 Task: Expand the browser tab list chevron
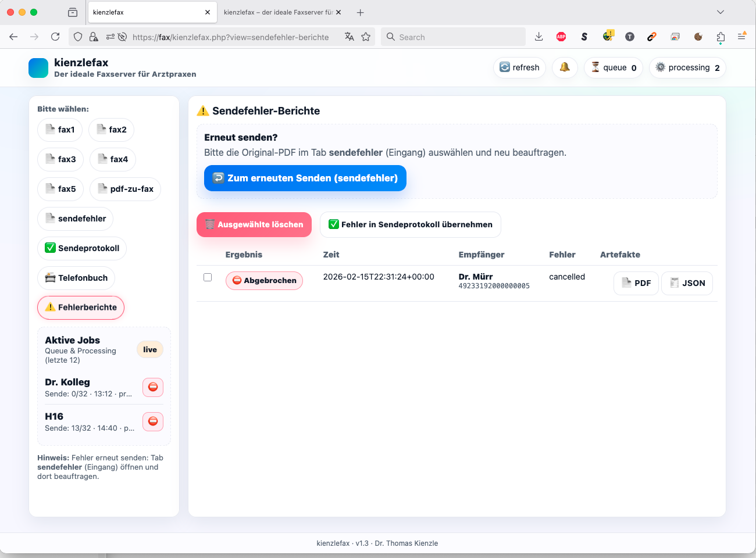721,12
